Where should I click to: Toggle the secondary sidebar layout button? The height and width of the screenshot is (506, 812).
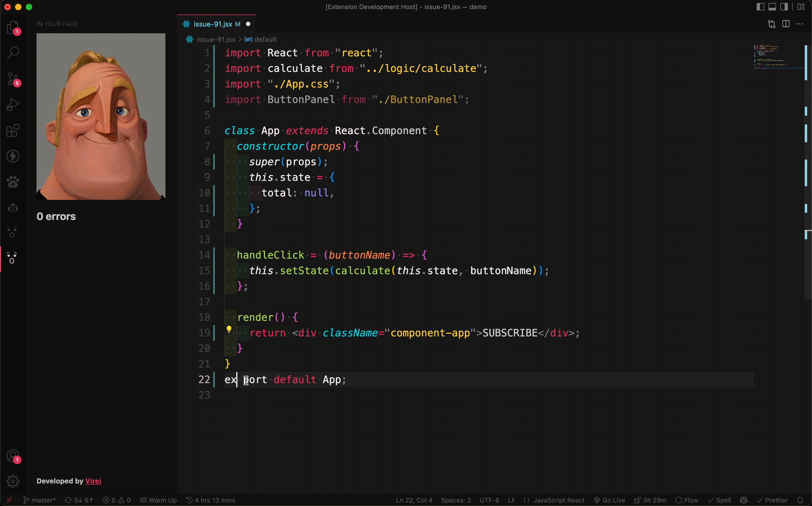coord(784,7)
